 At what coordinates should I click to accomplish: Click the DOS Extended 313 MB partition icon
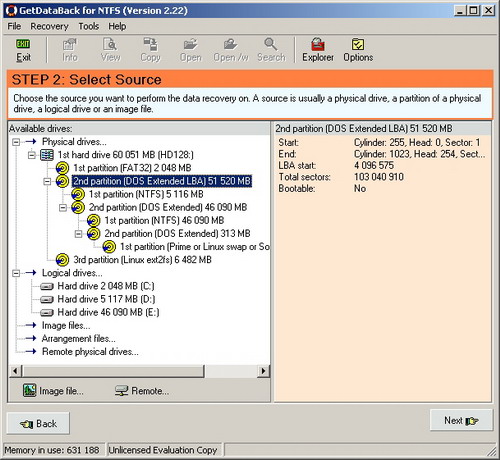point(93,234)
